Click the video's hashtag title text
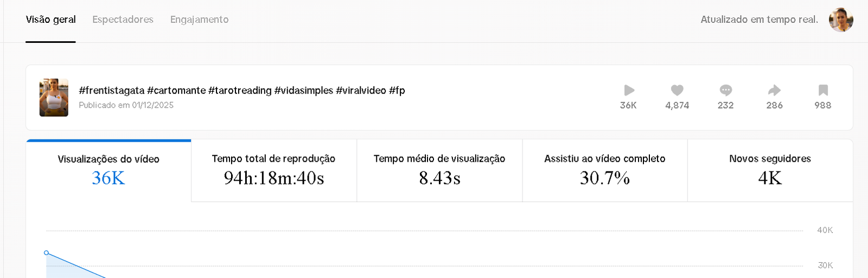868x278 pixels. [242, 90]
